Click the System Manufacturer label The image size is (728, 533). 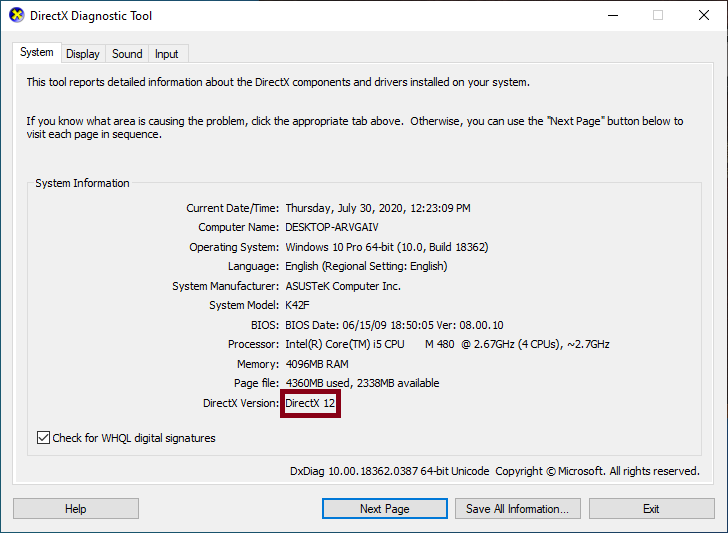coord(226,286)
